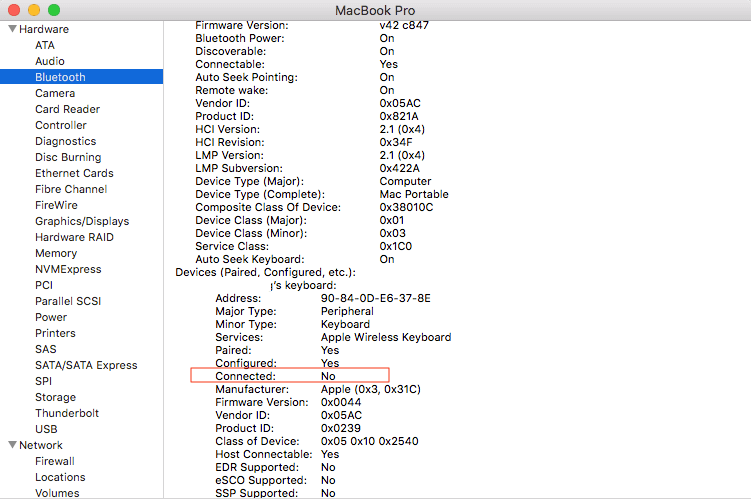Click Class of Device value 0x05 0x10 0x2540
751x499 pixels.
pyautogui.click(x=369, y=441)
